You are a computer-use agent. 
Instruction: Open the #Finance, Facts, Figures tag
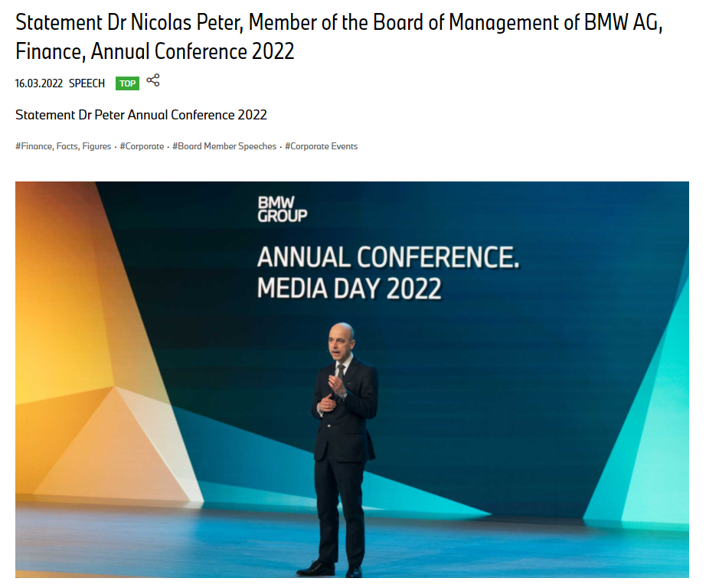[x=63, y=146]
